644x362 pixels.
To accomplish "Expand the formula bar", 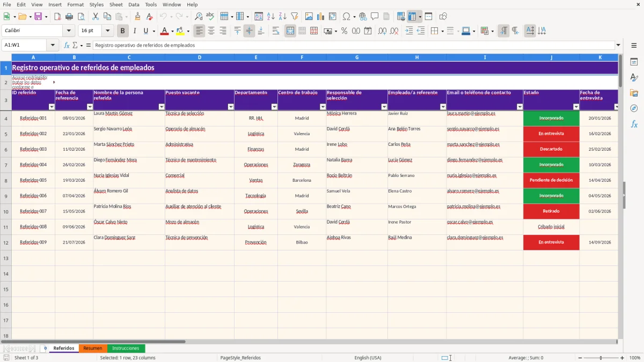I will (618, 46).
